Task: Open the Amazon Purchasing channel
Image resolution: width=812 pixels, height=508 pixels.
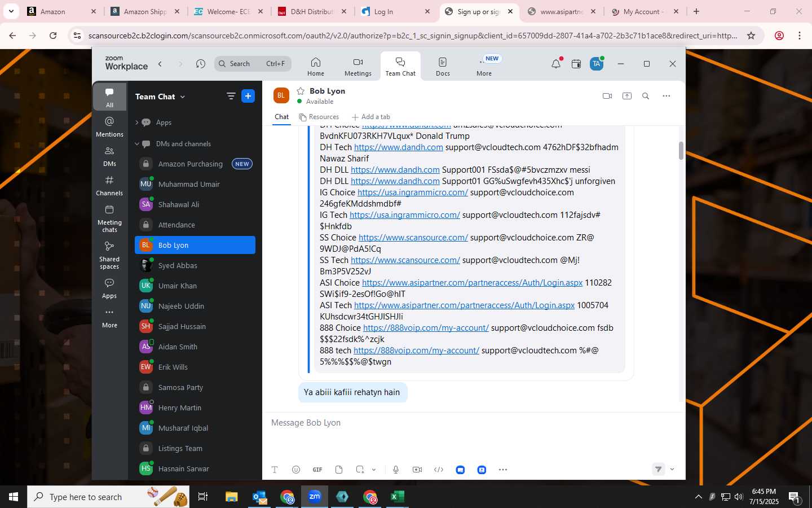Action: (195, 164)
